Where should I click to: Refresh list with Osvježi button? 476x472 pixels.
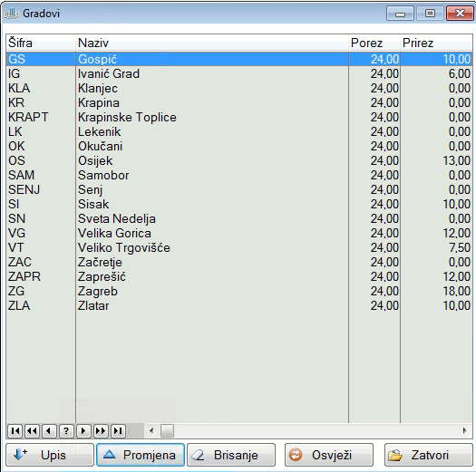(x=329, y=455)
